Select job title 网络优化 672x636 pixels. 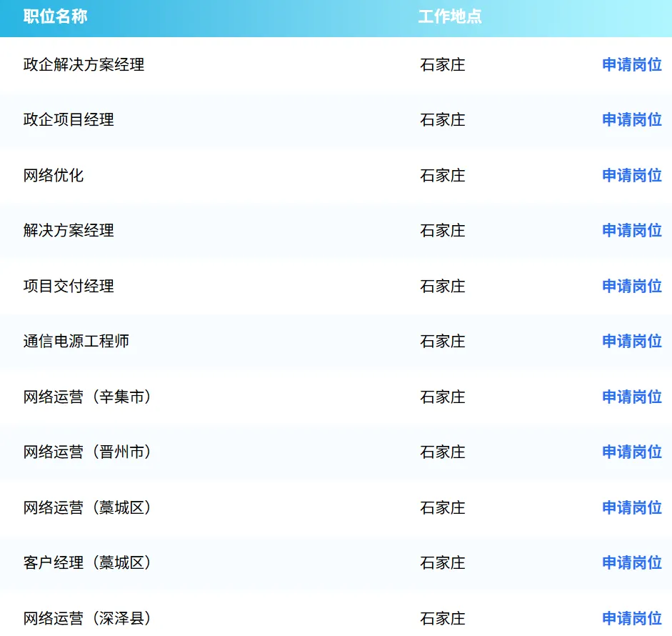point(54,175)
